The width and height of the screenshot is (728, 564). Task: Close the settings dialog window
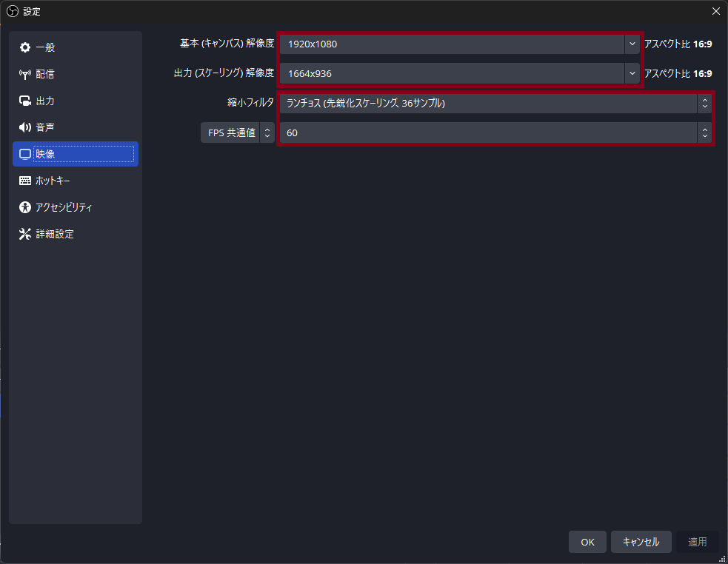tap(715, 11)
